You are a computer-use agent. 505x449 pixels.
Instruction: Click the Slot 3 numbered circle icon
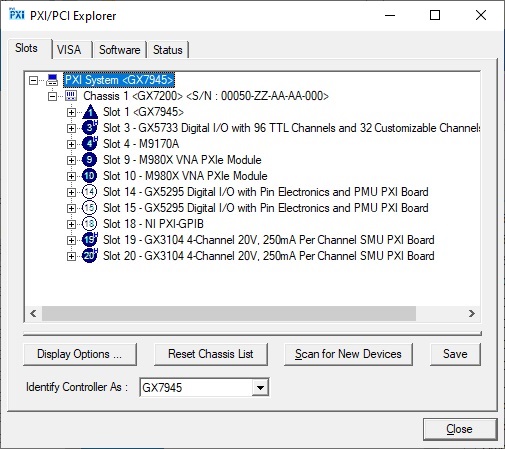pyautogui.click(x=90, y=128)
